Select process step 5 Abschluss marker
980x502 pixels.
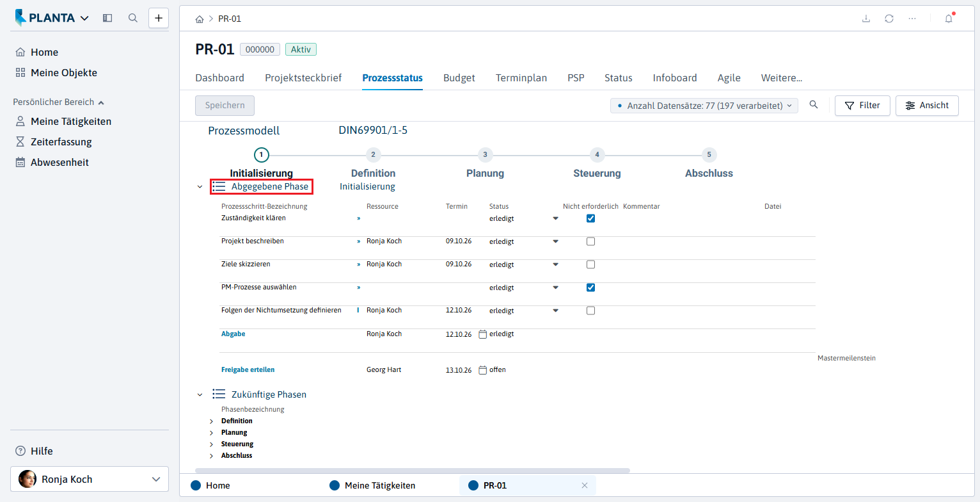(x=709, y=154)
